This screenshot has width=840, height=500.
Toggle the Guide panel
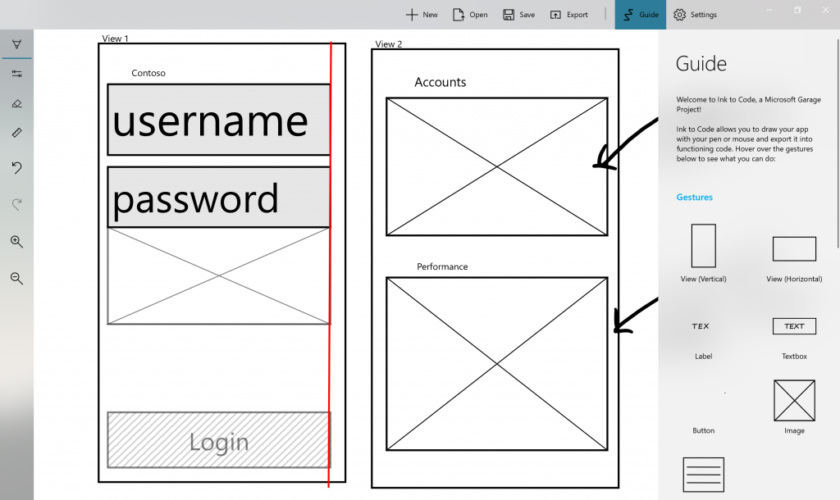(x=640, y=15)
